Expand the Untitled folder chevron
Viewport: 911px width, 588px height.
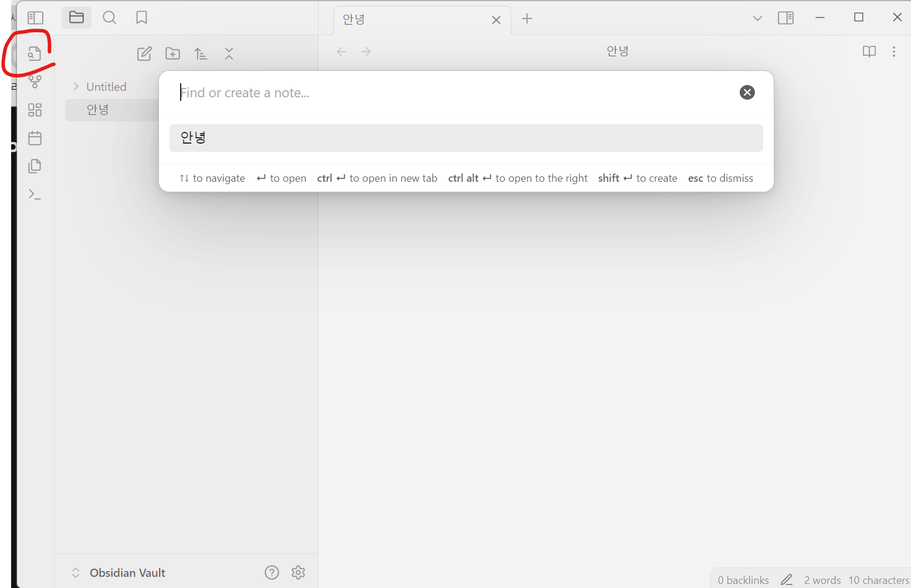click(x=76, y=87)
